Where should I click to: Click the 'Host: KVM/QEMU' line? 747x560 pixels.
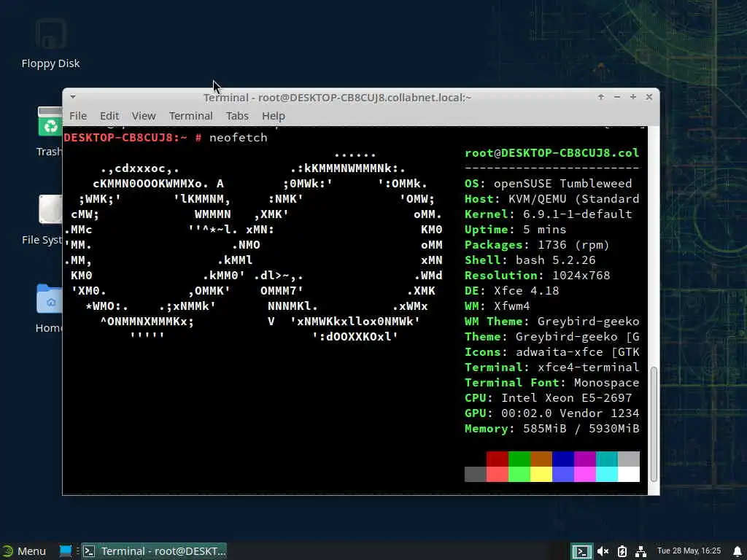coord(551,199)
